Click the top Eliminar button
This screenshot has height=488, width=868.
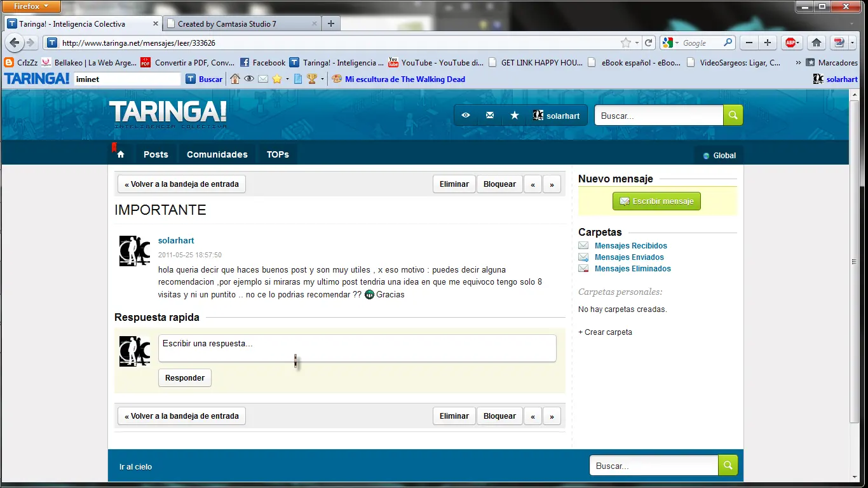click(x=454, y=184)
